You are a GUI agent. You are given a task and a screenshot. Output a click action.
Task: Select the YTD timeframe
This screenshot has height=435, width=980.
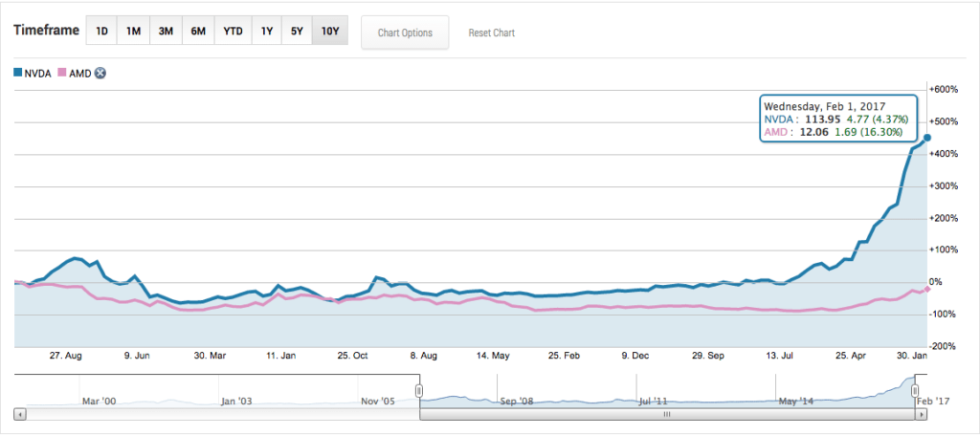click(233, 32)
